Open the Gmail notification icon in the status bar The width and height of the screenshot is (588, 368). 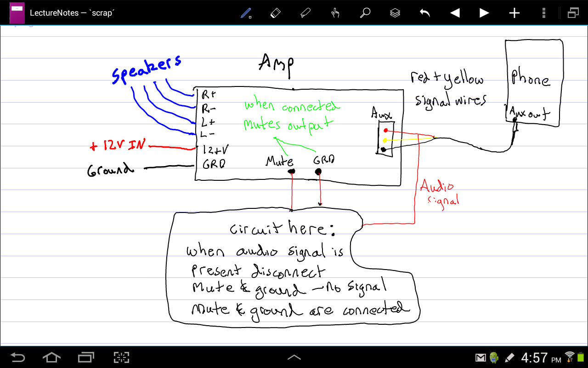480,357
